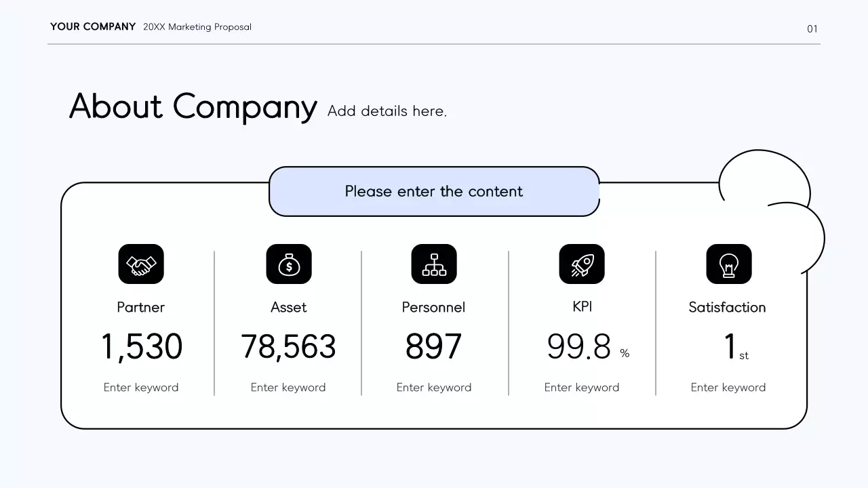Select 'Add details here.' subtitle text

[x=387, y=111]
